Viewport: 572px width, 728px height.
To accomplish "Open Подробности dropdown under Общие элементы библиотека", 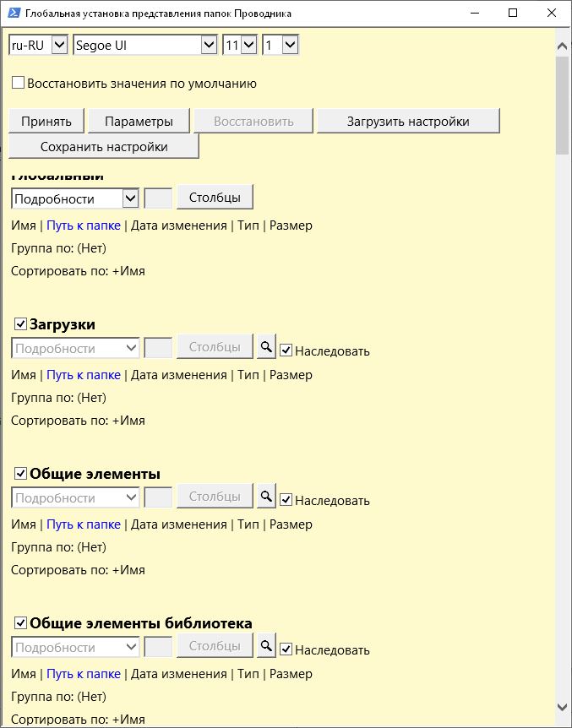I will (75, 647).
